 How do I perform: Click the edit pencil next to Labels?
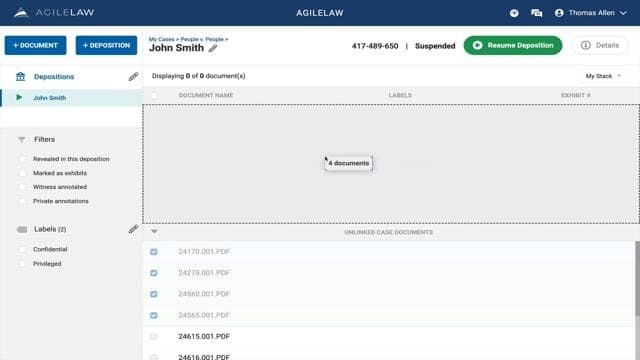pos(133,229)
